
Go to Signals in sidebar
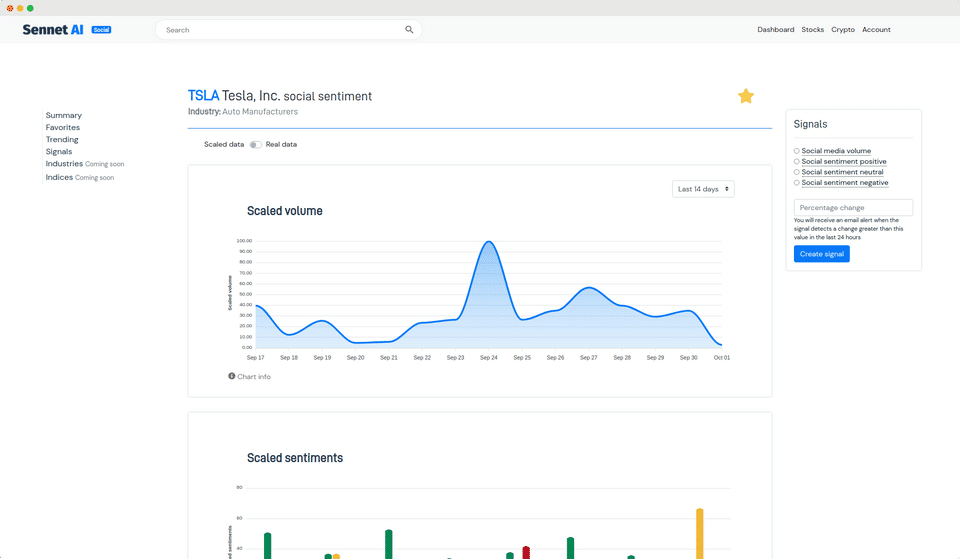59,152
